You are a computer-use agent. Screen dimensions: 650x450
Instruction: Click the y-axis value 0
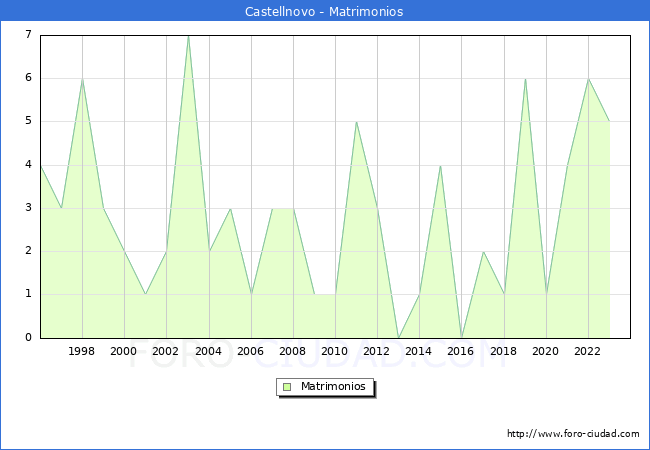point(28,337)
